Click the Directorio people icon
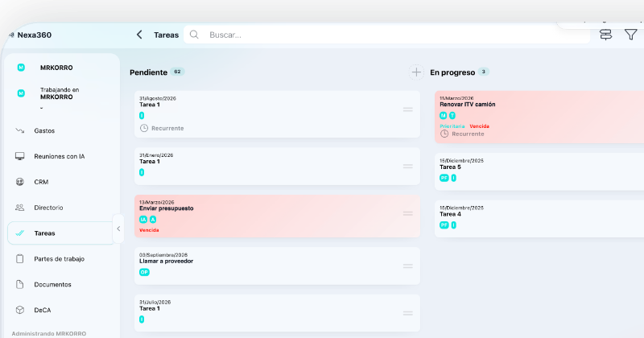This screenshot has height=338, width=644. point(19,208)
